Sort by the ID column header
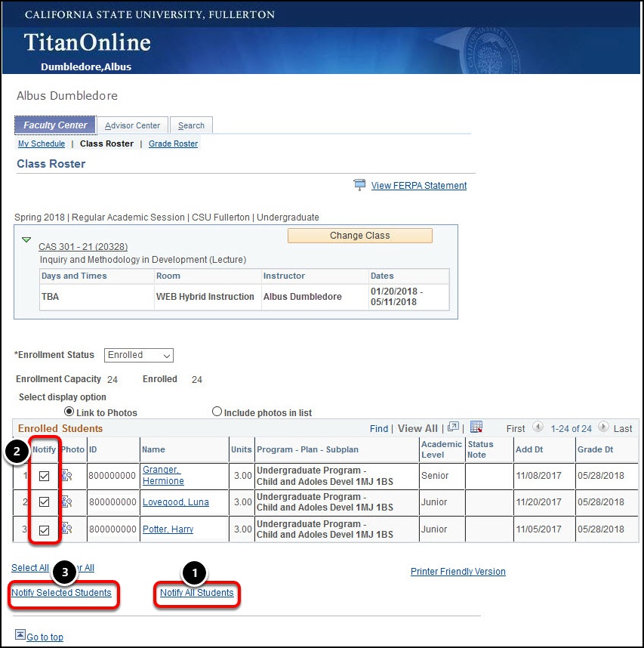Screen dimensions: 644x648 (x=93, y=449)
